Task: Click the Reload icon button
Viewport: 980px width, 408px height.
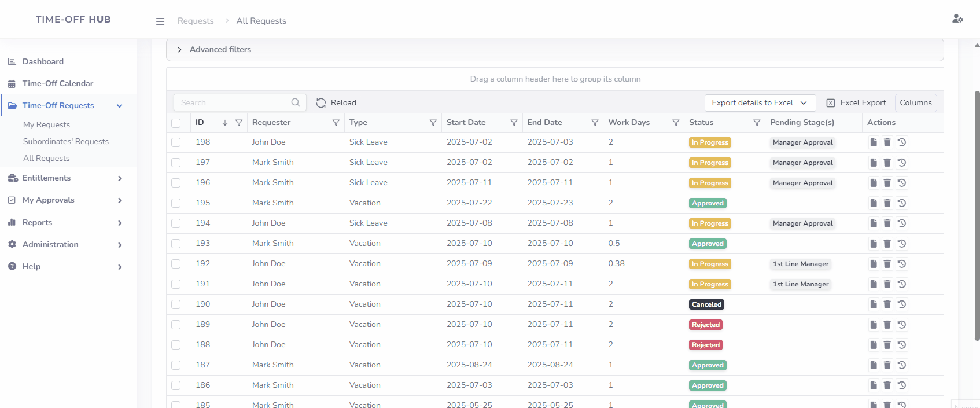Action: tap(321, 103)
